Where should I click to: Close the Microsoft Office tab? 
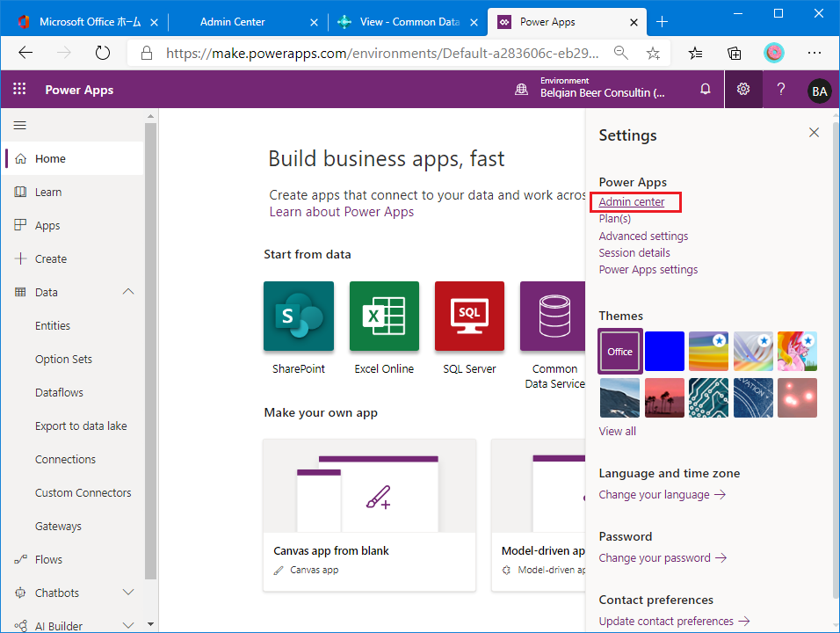155,22
